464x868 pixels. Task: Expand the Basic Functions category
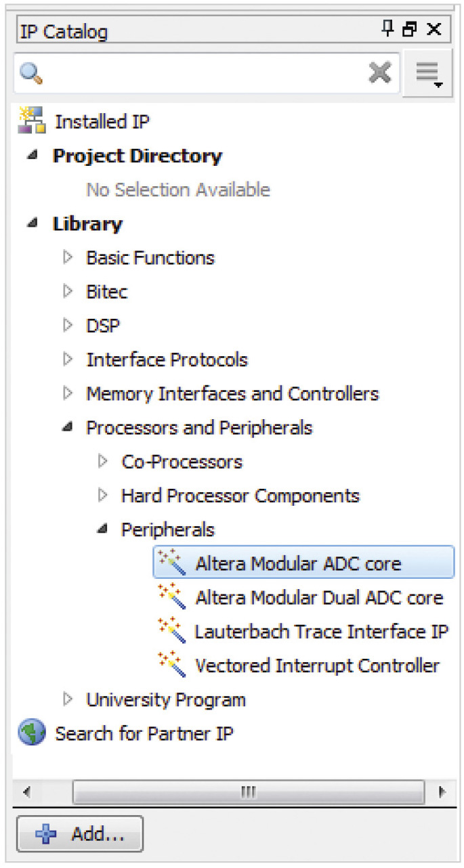(67, 257)
